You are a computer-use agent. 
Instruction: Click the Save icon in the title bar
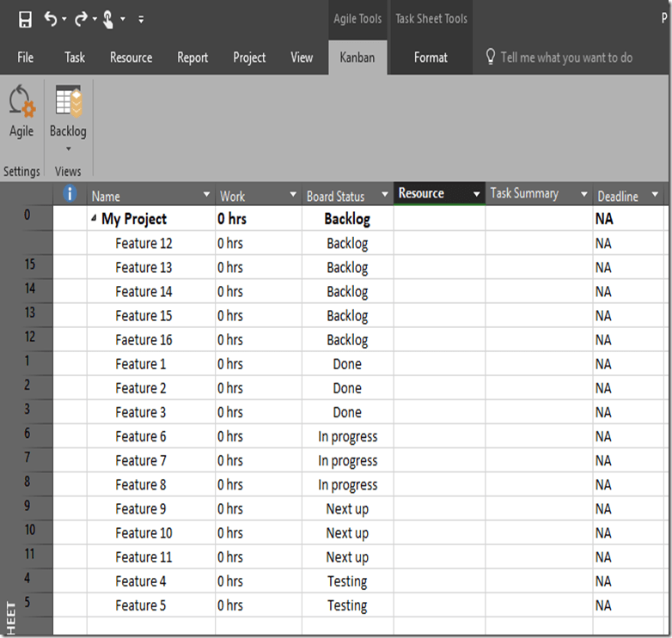tap(25, 19)
